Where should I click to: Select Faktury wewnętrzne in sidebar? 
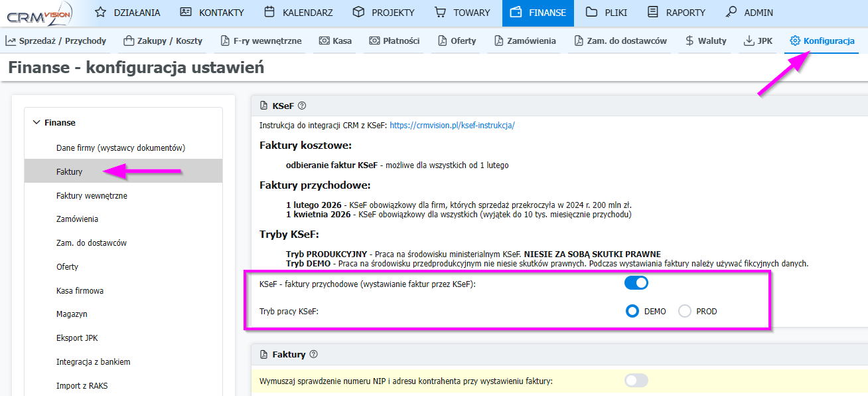[92, 195]
